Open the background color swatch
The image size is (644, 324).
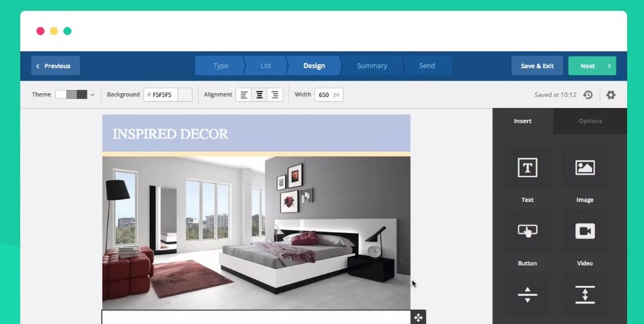click(184, 94)
